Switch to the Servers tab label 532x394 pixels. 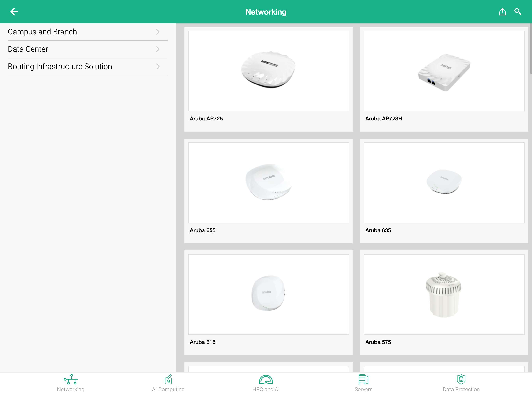pos(363,389)
